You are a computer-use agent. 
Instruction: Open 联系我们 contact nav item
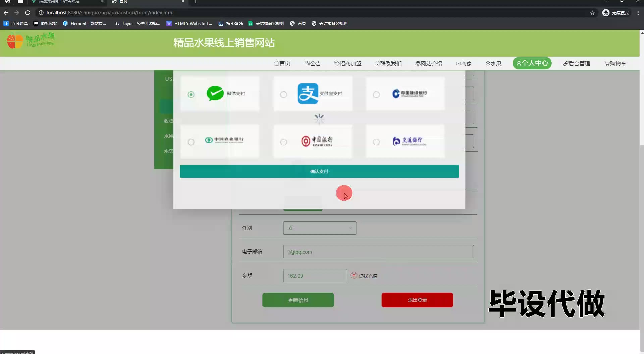click(x=388, y=63)
